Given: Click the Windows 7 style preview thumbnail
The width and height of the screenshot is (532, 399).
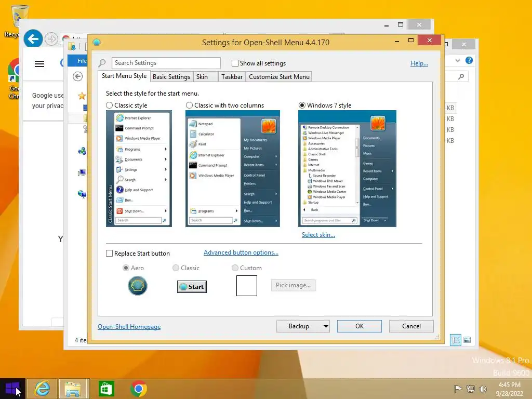Looking at the screenshot, I should [x=347, y=169].
